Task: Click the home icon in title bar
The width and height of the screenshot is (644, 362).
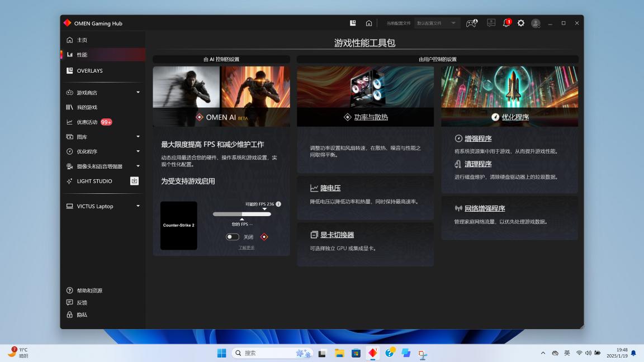Action: coord(369,23)
